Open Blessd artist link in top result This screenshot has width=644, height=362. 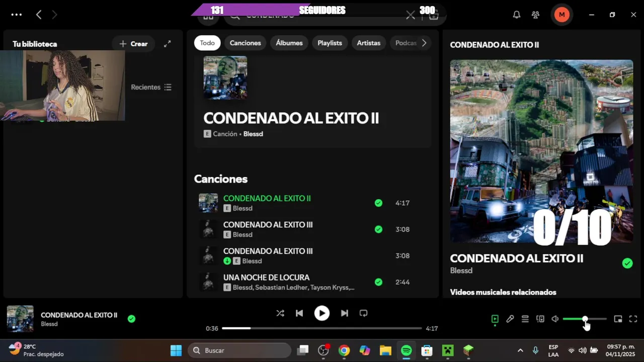coord(253,134)
